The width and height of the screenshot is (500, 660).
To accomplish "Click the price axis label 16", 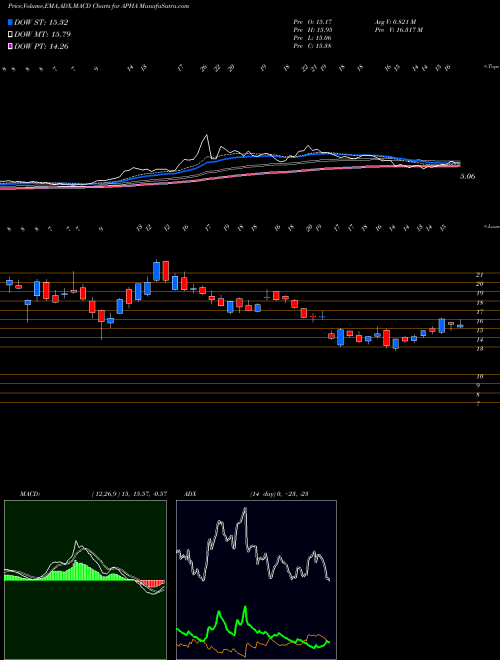I will point(479,321).
